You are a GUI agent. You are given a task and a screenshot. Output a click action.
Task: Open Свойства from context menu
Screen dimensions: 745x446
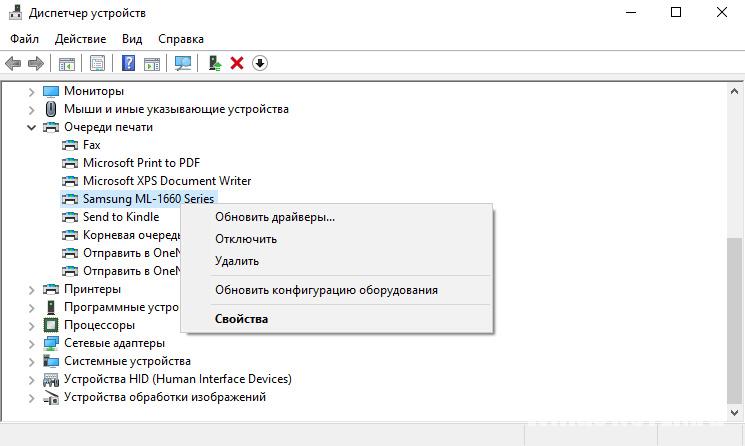coord(337,319)
